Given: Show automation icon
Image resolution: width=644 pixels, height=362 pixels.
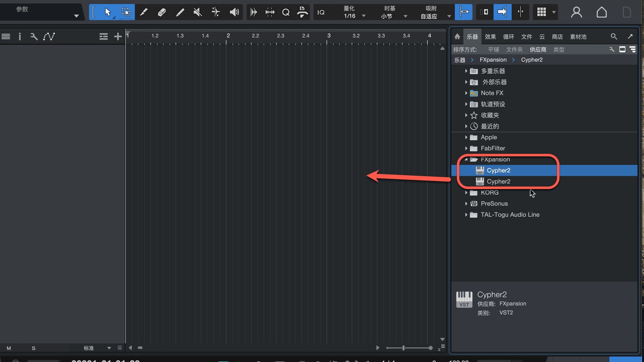Looking at the screenshot, I should [x=49, y=37].
